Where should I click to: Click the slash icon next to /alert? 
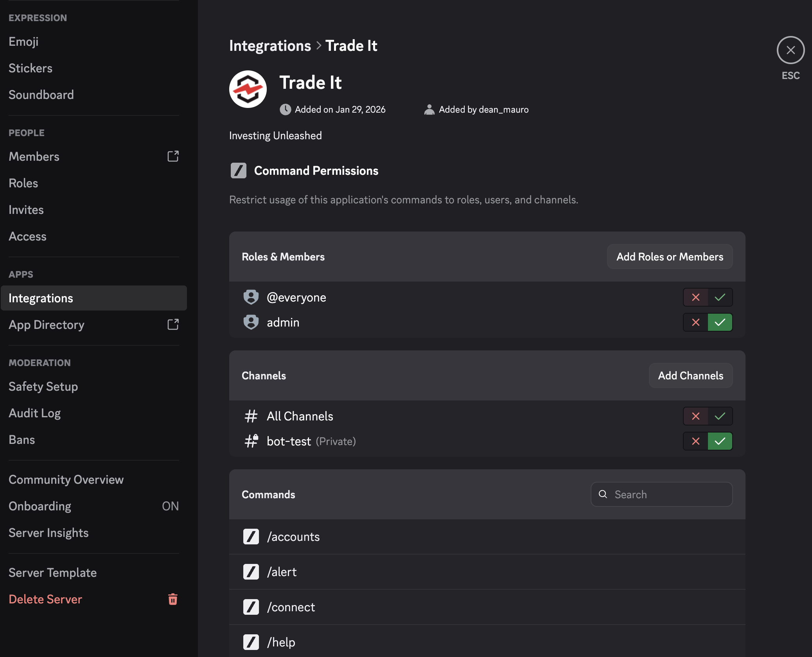click(x=251, y=572)
